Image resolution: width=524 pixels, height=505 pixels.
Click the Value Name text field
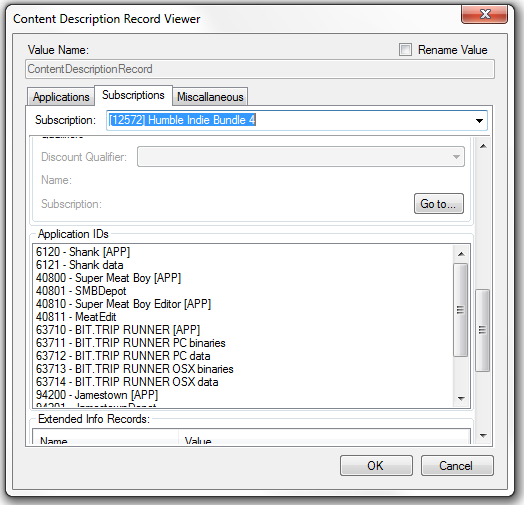click(x=260, y=69)
